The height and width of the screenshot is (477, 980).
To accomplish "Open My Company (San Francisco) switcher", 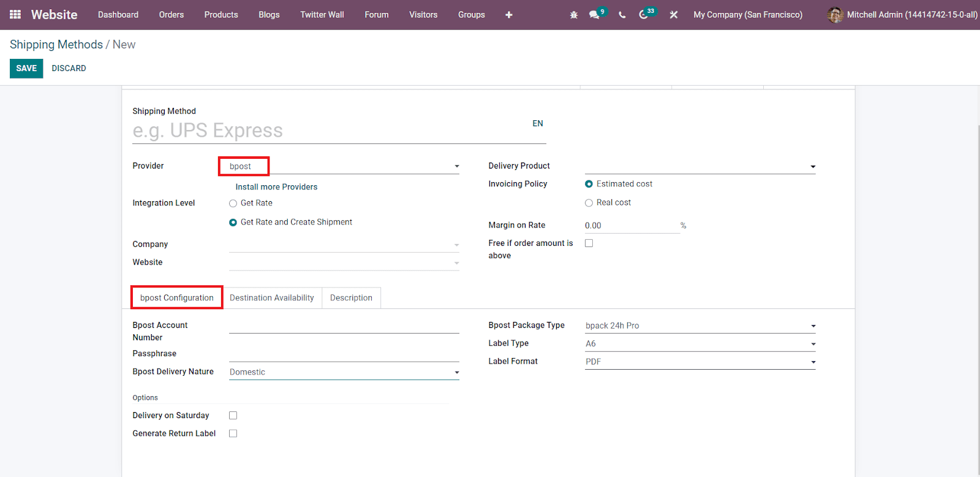I will [x=748, y=15].
